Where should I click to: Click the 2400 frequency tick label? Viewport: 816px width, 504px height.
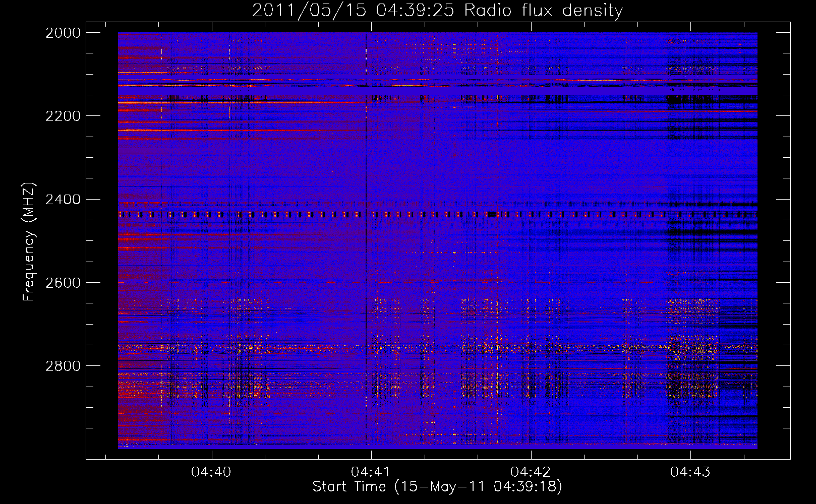coord(63,200)
